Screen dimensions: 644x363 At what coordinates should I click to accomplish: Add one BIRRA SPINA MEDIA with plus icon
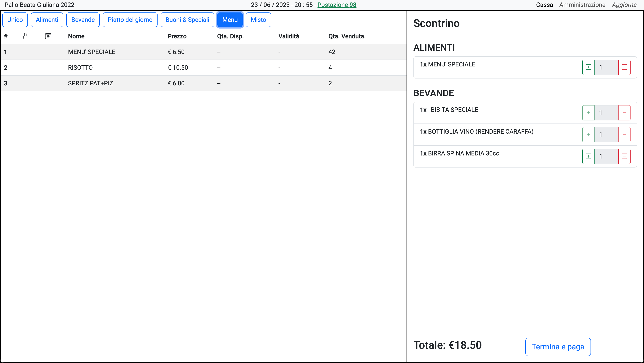588,156
